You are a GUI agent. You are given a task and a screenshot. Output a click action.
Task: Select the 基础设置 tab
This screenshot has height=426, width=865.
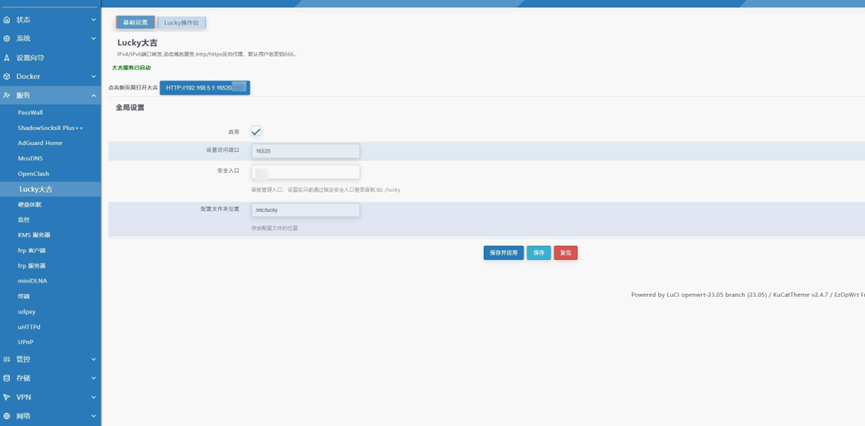pyautogui.click(x=135, y=22)
